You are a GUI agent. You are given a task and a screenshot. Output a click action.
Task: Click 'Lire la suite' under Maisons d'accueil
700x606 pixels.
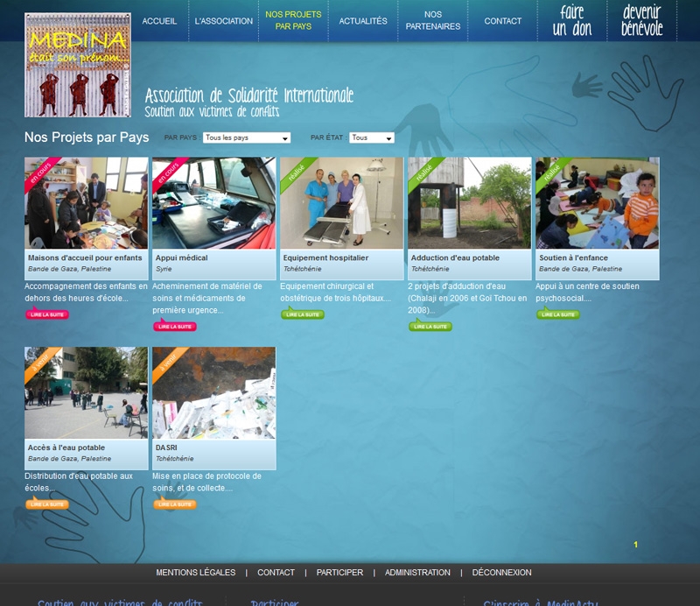click(46, 314)
